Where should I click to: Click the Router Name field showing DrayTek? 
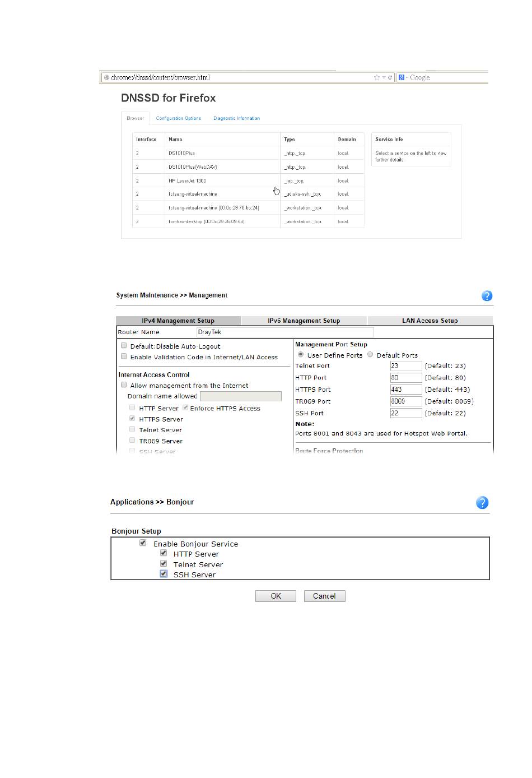point(285,332)
